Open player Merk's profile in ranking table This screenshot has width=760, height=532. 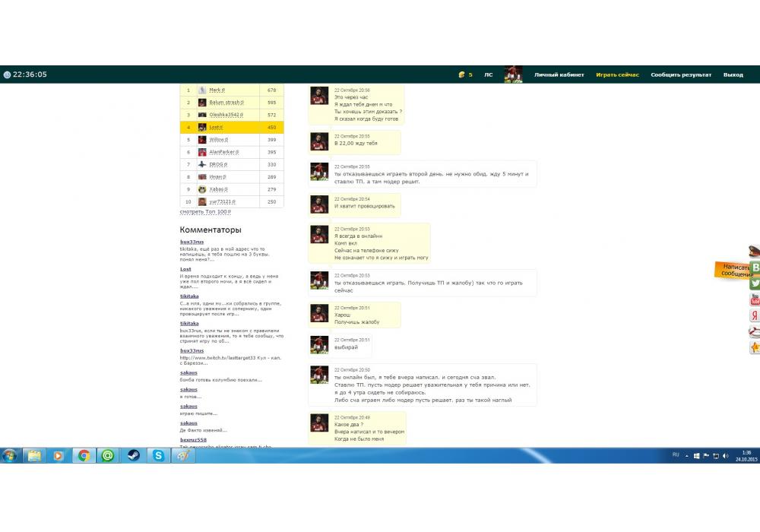point(215,90)
